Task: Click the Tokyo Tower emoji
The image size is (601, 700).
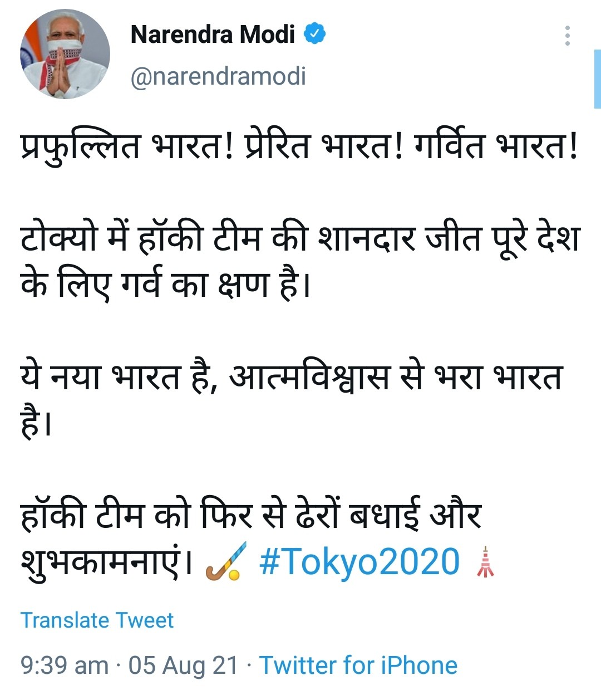Action: (x=485, y=562)
